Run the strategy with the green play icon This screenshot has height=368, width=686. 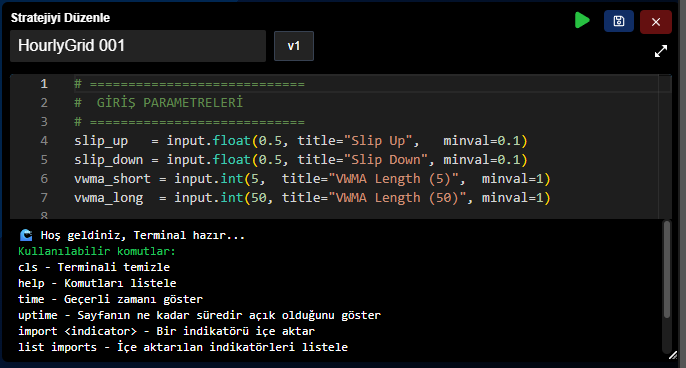582,21
